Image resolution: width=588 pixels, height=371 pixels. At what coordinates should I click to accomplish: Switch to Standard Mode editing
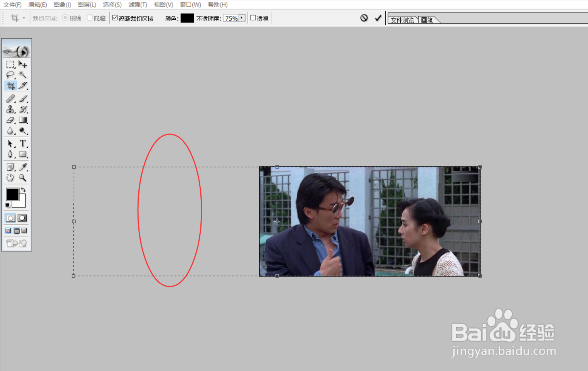(x=10, y=218)
